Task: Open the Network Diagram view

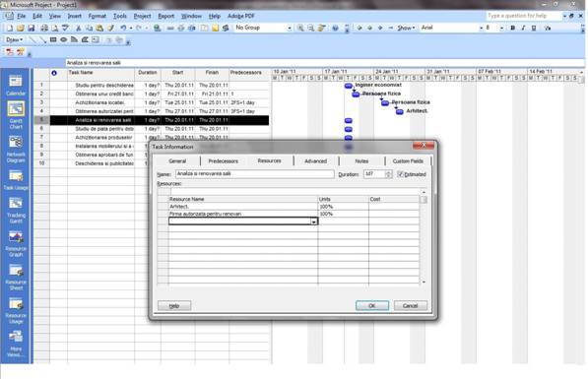Action: [x=16, y=149]
